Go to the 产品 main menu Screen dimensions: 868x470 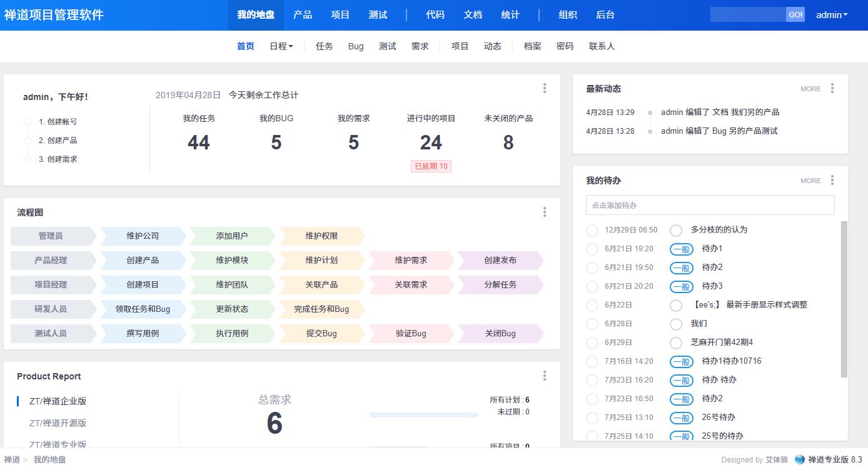(303, 15)
